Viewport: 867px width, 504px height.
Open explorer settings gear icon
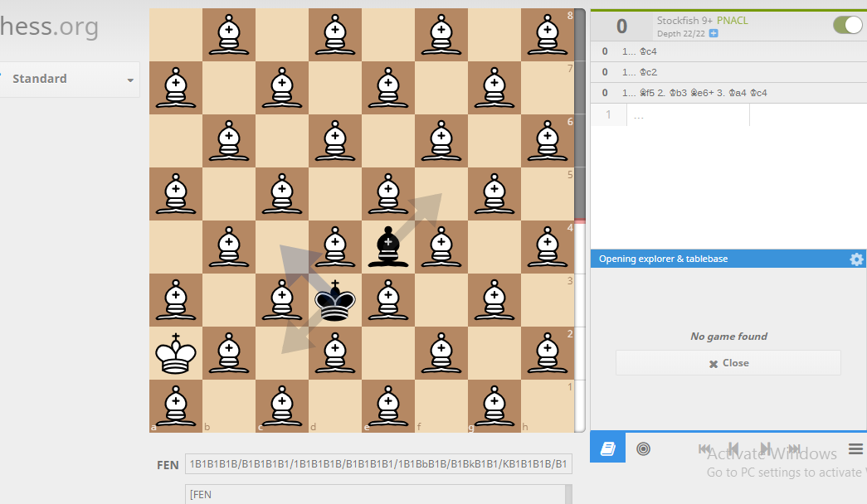[856, 259]
